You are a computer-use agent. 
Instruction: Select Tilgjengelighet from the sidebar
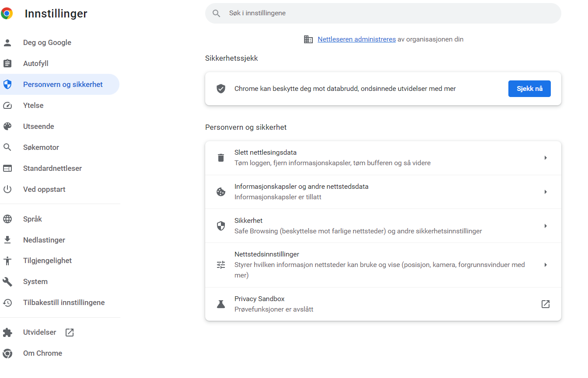(47, 260)
